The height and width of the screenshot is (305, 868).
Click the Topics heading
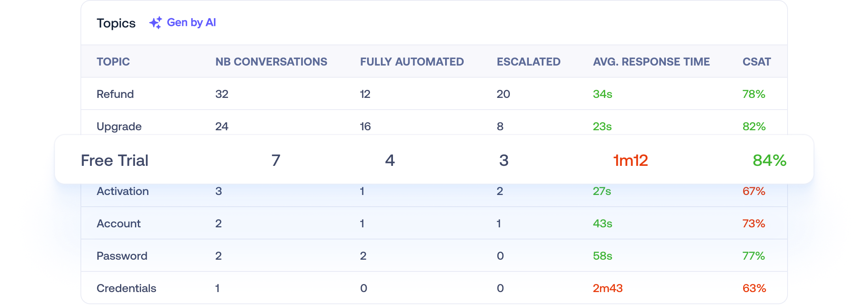tap(116, 23)
